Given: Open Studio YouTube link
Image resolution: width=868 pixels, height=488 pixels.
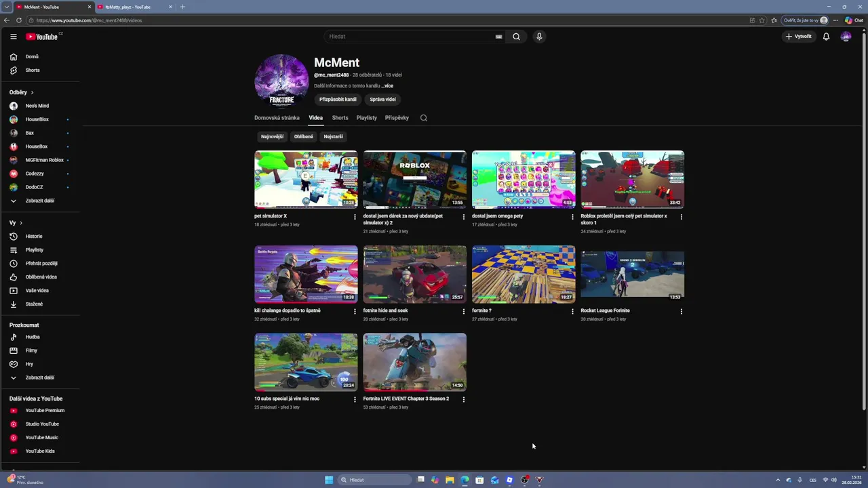Looking at the screenshot, I should pos(41,424).
